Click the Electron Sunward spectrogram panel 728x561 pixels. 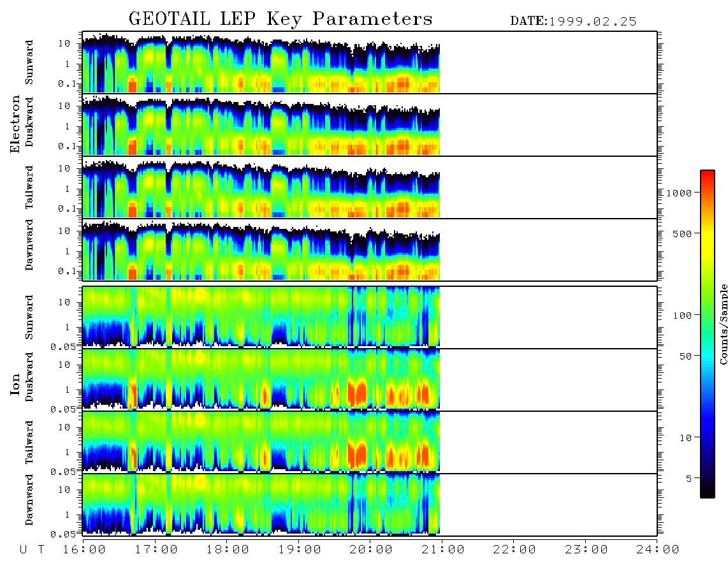coord(370,62)
